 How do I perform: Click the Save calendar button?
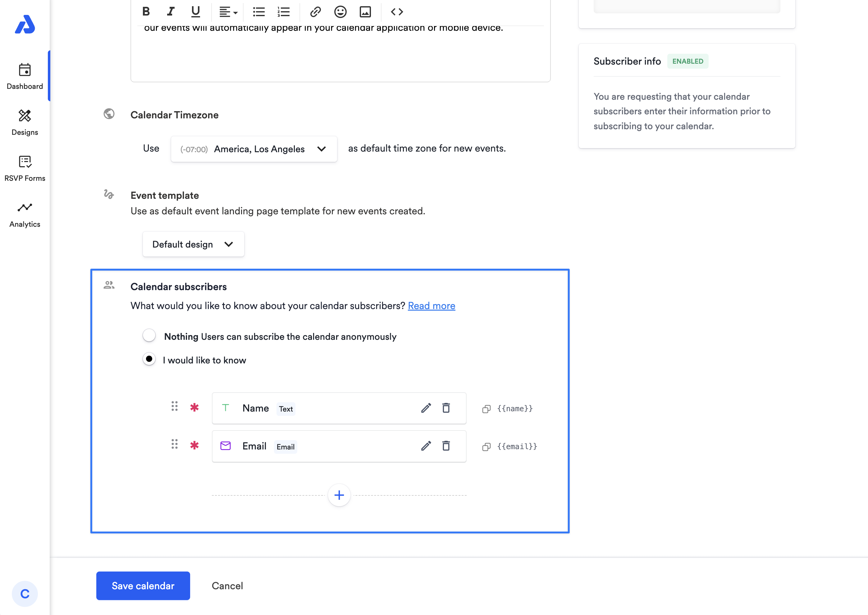click(143, 585)
